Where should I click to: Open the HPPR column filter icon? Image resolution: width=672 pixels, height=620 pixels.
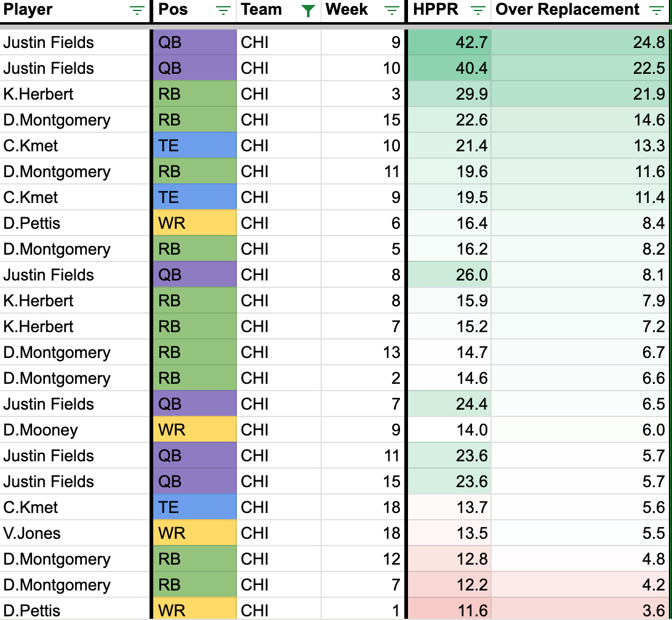[478, 10]
